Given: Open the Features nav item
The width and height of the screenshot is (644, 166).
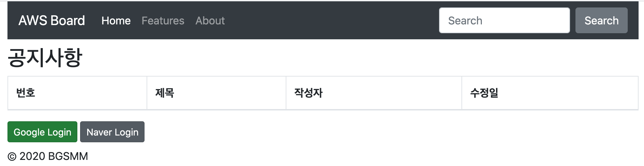Looking at the screenshot, I should (x=163, y=21).
